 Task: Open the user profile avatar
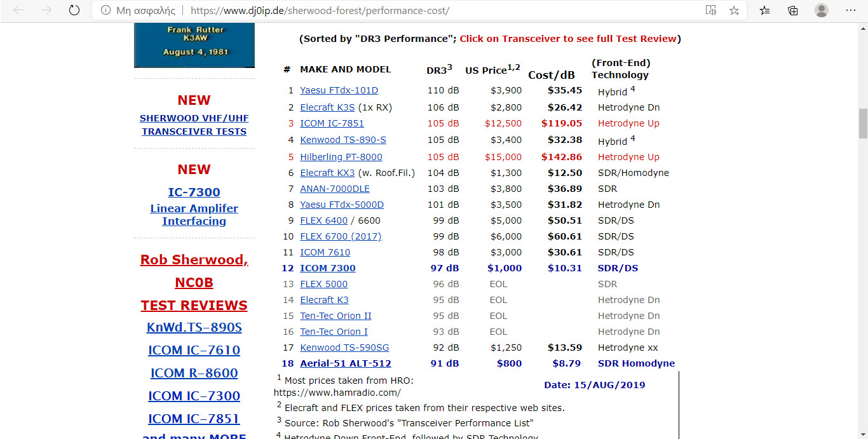pyautogui.click(x=822, y=10)
